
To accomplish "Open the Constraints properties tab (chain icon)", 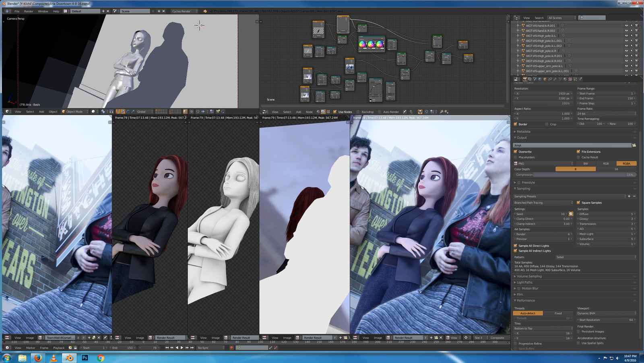I will (x=550, y=79).
